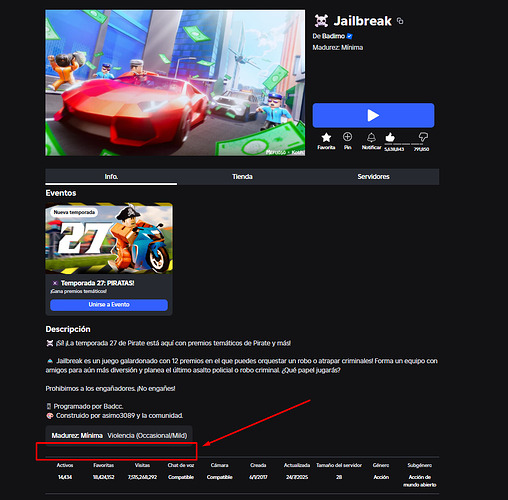Click the Madurez: Mínima rating box

119,435
